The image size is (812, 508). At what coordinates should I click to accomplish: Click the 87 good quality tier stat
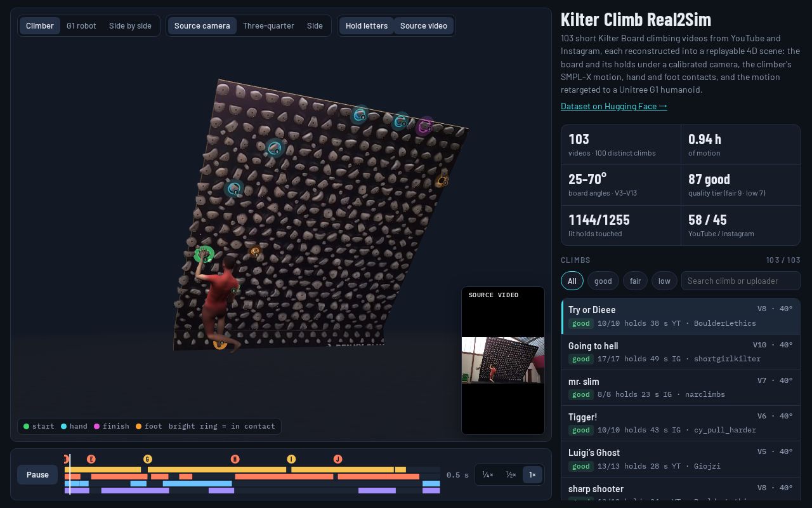(740, 185)
